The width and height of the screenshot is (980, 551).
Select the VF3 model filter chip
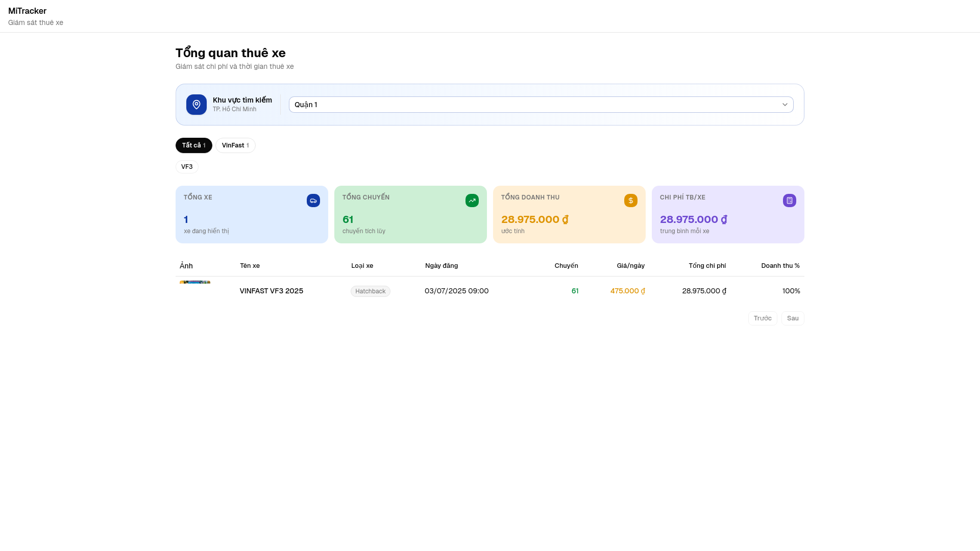187,167
